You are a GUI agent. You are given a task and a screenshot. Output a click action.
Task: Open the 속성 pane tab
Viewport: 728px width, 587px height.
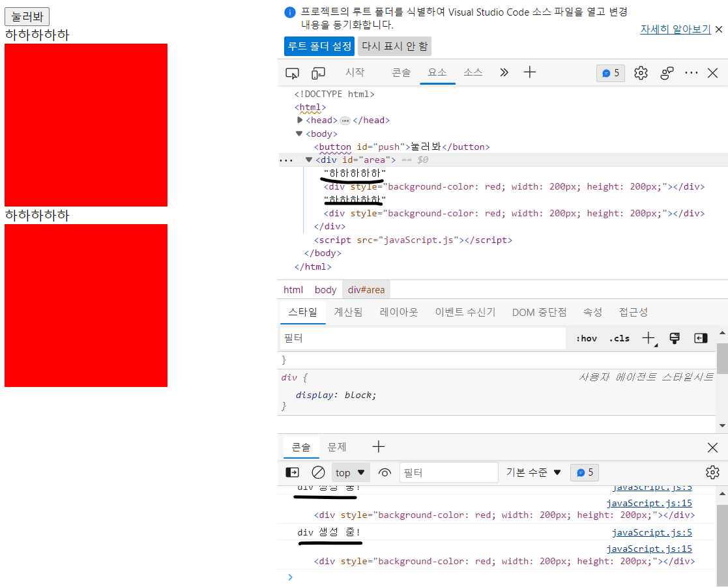(592, 312)
